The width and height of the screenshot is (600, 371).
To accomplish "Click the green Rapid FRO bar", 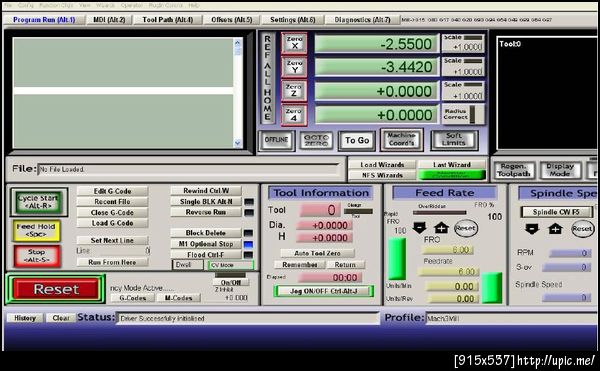I will [397, 259].
